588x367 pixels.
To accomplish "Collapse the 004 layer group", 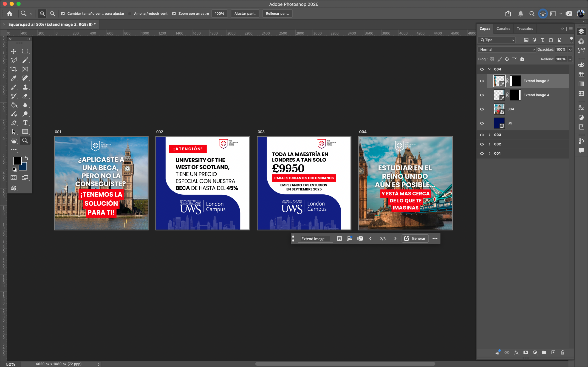I will pyautogui.click(x=490, y=69).
